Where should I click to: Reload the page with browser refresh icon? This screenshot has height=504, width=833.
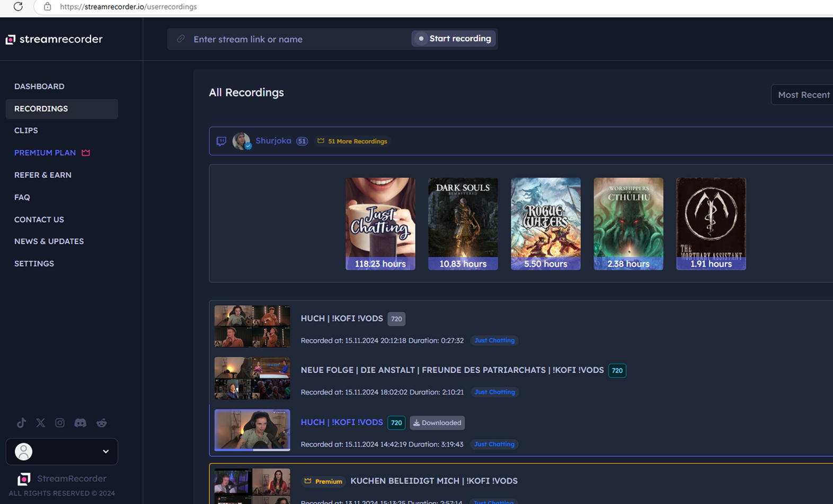pyautogui.click(x=18, y=7)
